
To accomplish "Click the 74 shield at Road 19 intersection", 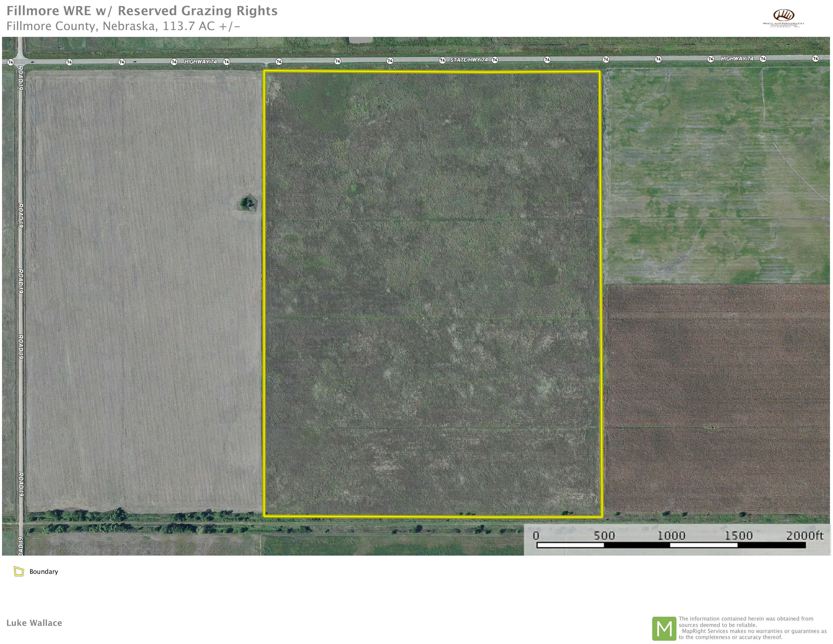I will click(x=11, y=62).
